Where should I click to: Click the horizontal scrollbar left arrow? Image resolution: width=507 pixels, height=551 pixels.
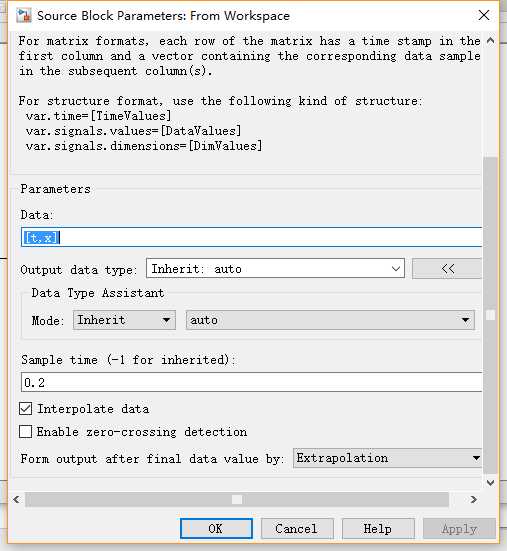[x=16, y=499]
